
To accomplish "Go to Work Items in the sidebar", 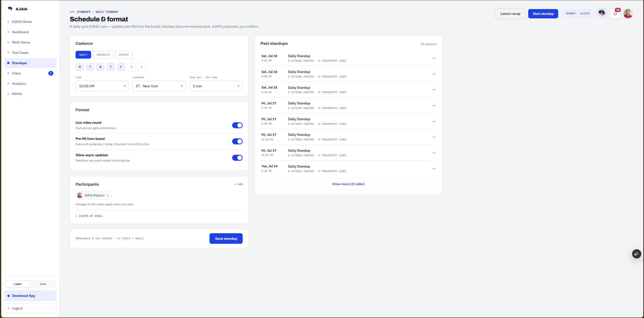I will tap(30, 42).
